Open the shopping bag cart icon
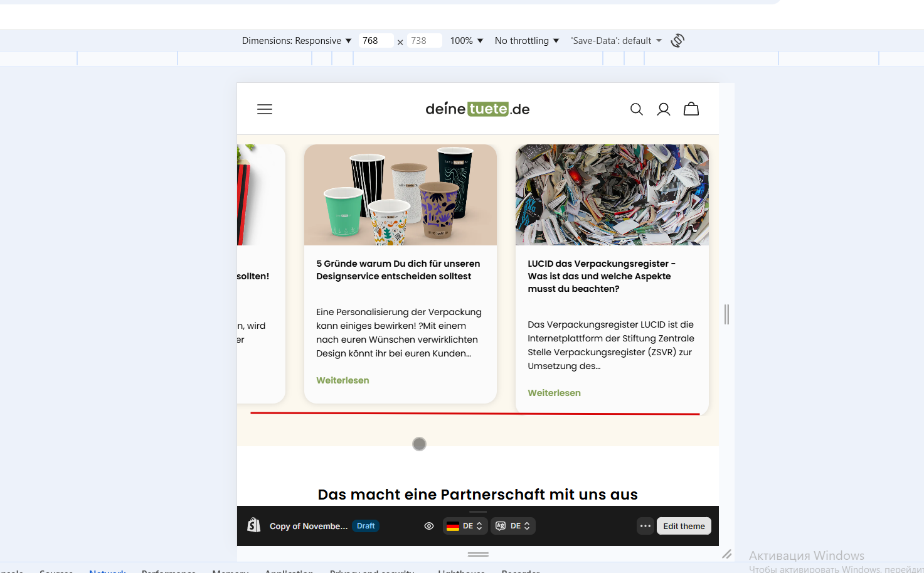Screen dimensions: 924x573 pos(691,109)
